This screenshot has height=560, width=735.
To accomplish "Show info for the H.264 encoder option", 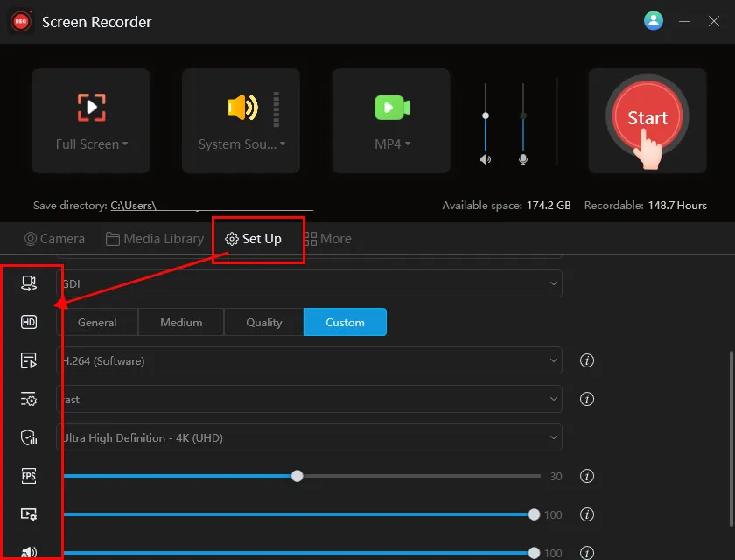I will [x=587, y=360].
